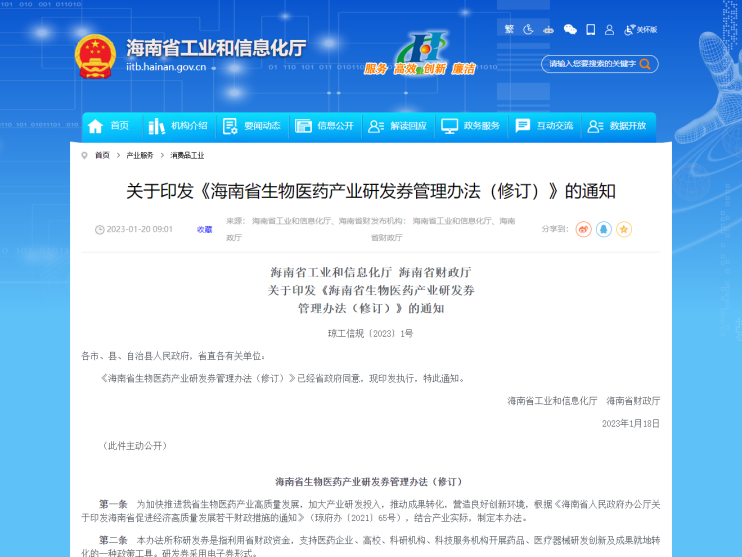Click the 第二条 clause label

coord(113,540)
